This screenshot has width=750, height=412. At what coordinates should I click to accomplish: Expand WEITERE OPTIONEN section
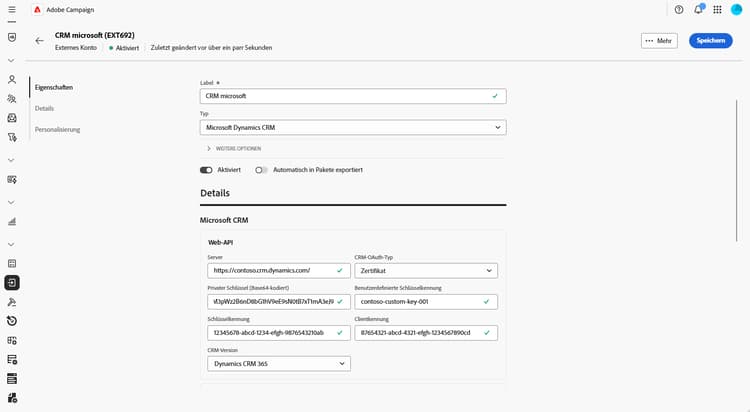click(234, 148)
